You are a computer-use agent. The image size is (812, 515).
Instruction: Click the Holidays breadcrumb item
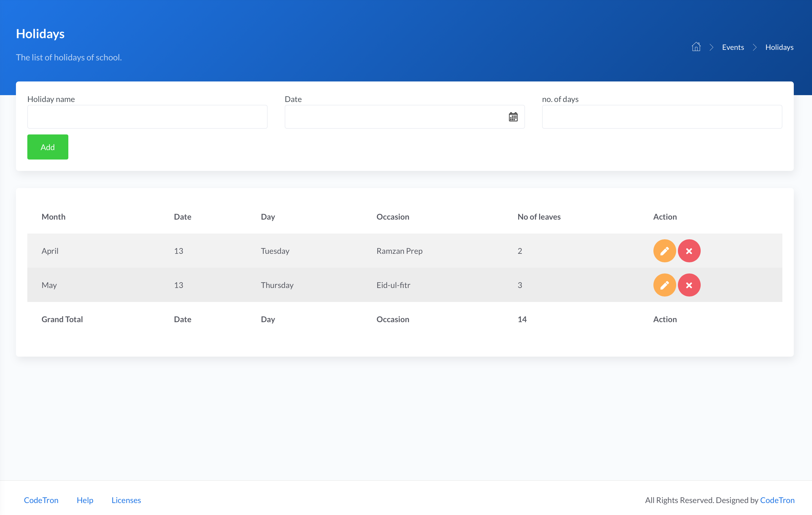tap(779, 47)
